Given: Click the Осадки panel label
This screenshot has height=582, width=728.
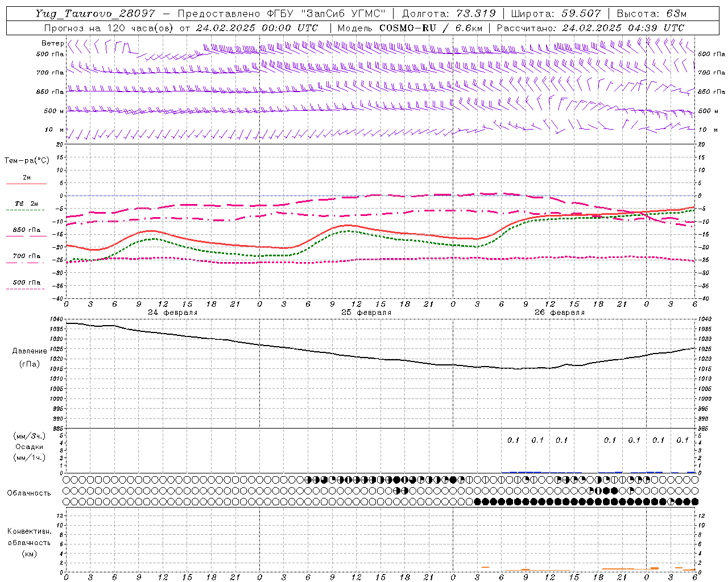Looking at the screenshot, I should click(x=30, y=447).
